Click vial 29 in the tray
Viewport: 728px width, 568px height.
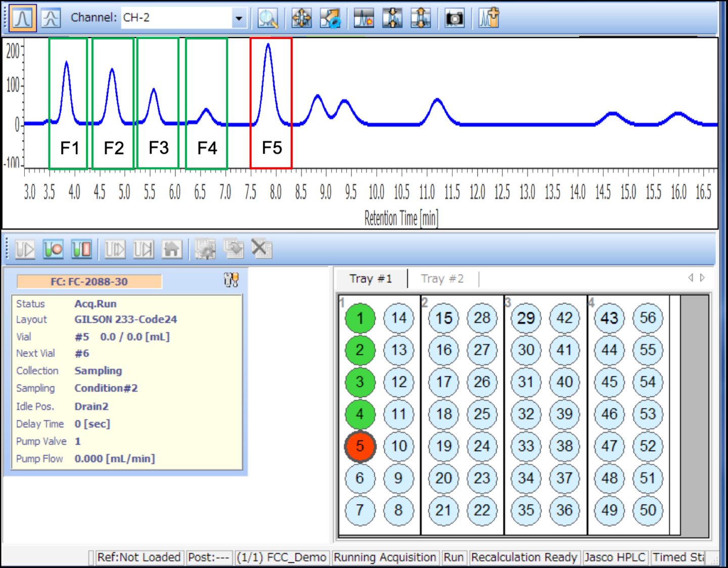tap(526, 318)
